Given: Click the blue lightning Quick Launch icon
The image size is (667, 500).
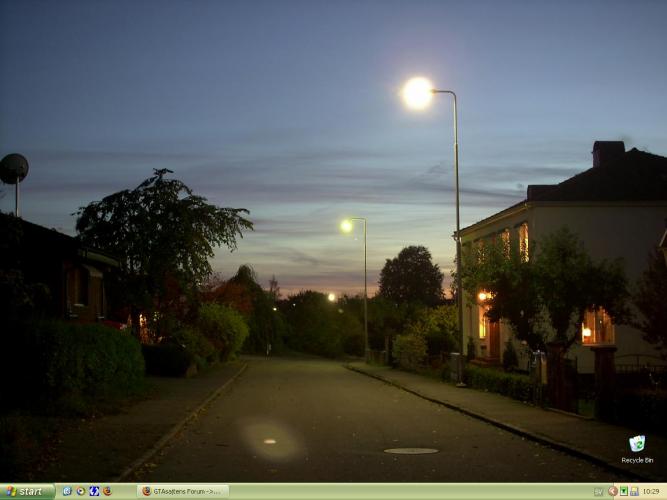Looking at the screenshot, I should click(94, 491).
